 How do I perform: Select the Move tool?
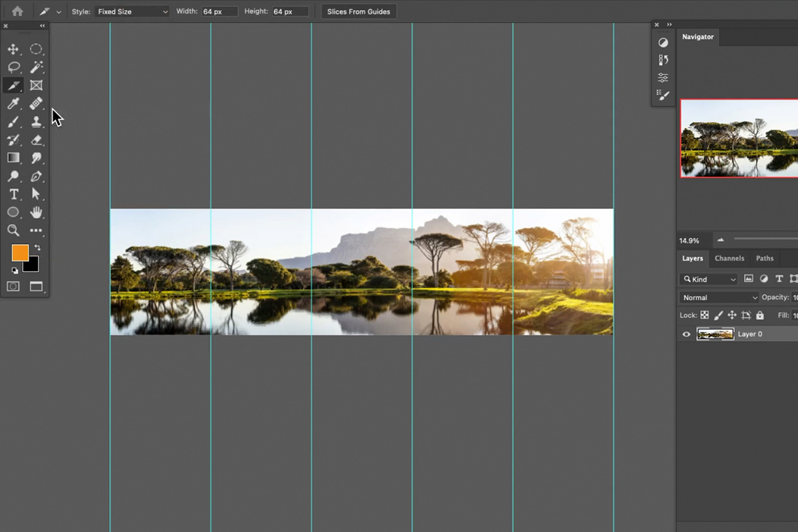tap(13, 49)
